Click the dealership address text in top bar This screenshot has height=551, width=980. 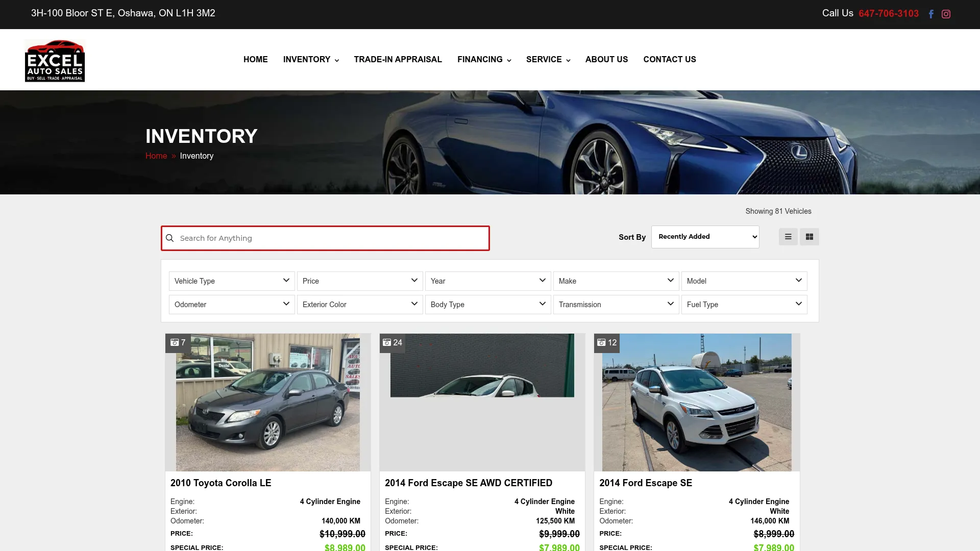pos(123,13)
